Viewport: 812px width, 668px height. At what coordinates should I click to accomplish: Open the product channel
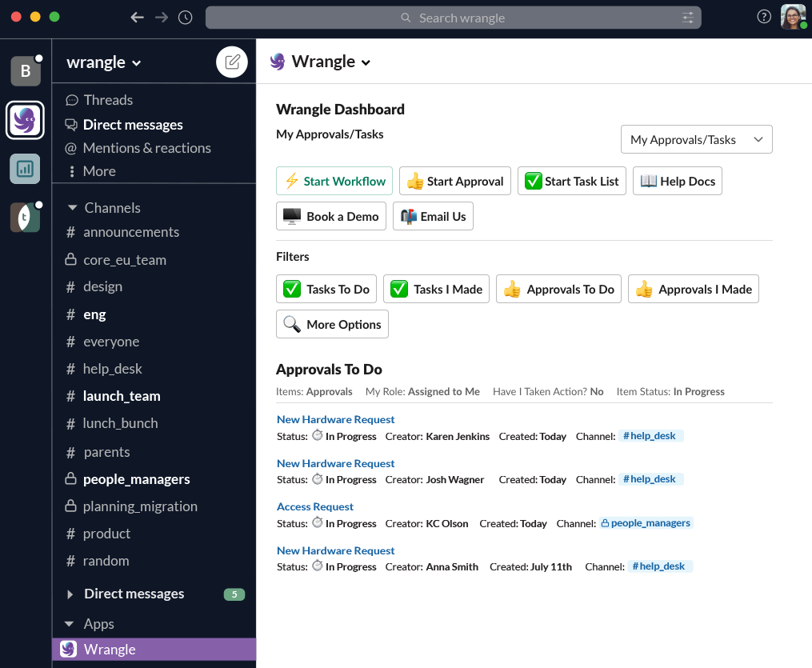(x=106, y=534)
